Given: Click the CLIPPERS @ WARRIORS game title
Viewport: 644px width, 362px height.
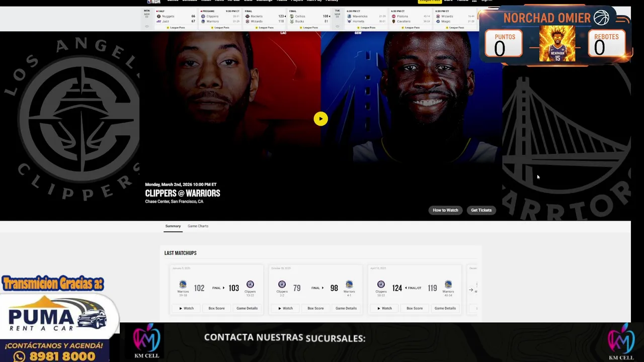Looking at the screenshot, I should pyautogui.click(x=183, y=193).
